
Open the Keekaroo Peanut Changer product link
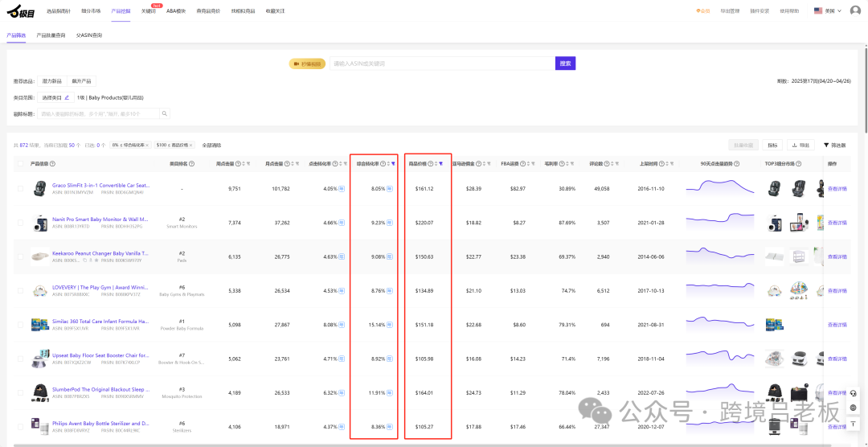[100, 252]
